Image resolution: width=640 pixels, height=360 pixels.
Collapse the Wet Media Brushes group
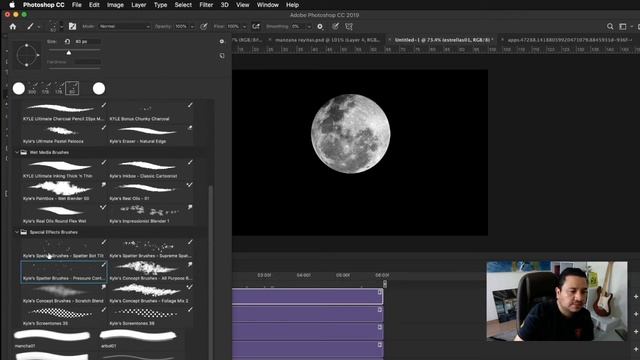click(x=17, y=152)
